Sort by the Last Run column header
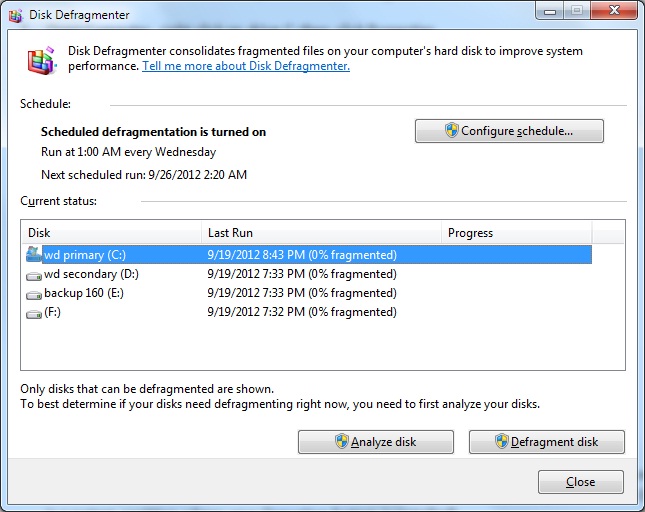The width and height of the screenshot is (645, 512). point(322,233)
